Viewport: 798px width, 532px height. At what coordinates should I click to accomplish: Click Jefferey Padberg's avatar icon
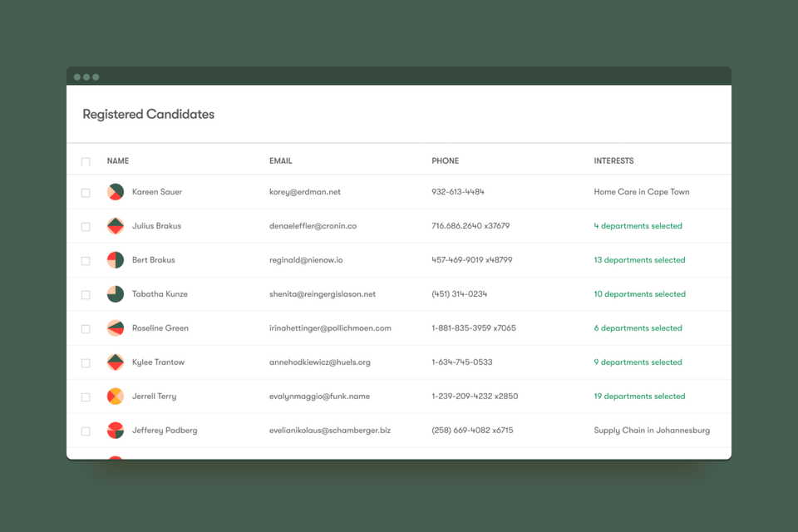(x=116, y=431)
